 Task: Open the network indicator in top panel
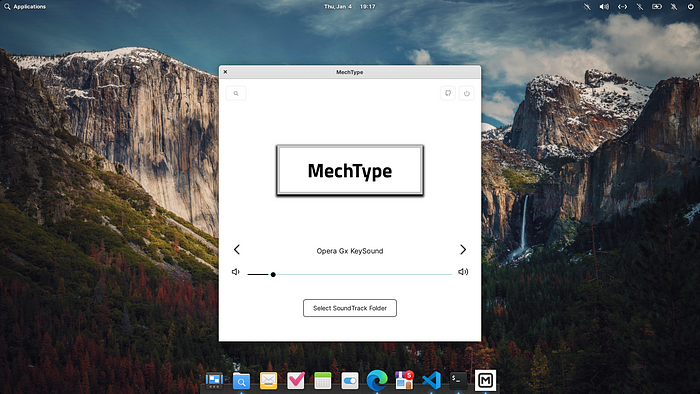click(x=622, y=7)
